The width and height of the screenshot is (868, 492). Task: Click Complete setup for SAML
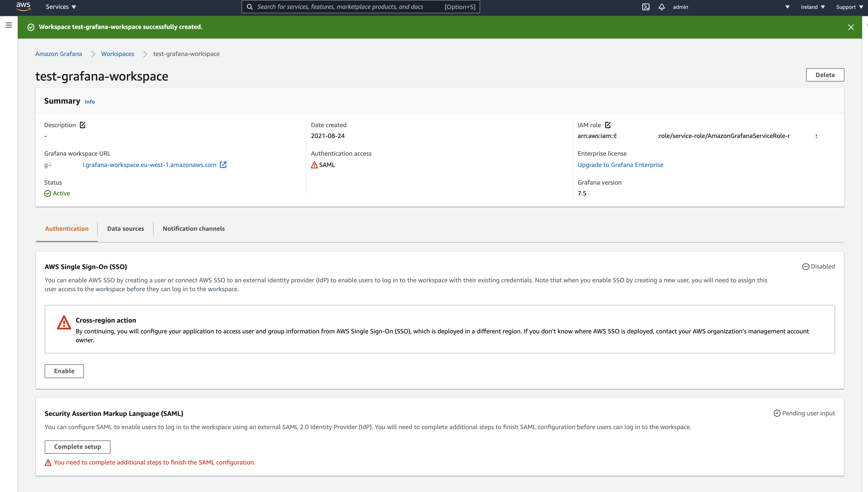pos(77,447)
